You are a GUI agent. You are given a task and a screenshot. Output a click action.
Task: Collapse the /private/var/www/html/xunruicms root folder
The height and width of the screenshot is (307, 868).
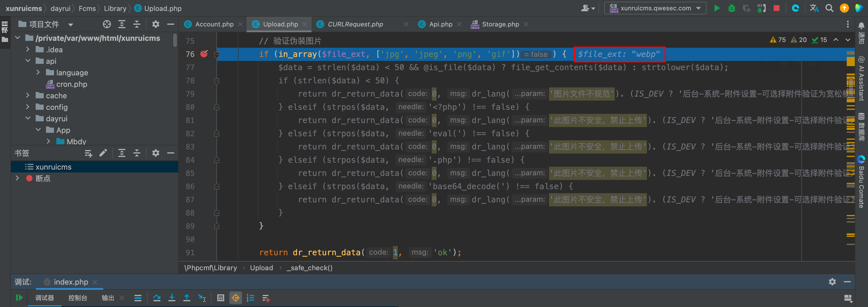pos(18,38)
